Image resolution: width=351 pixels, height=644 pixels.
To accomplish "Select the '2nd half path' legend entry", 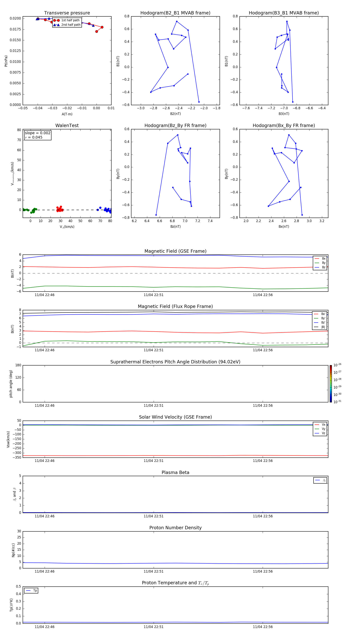I will coord(67,25).
